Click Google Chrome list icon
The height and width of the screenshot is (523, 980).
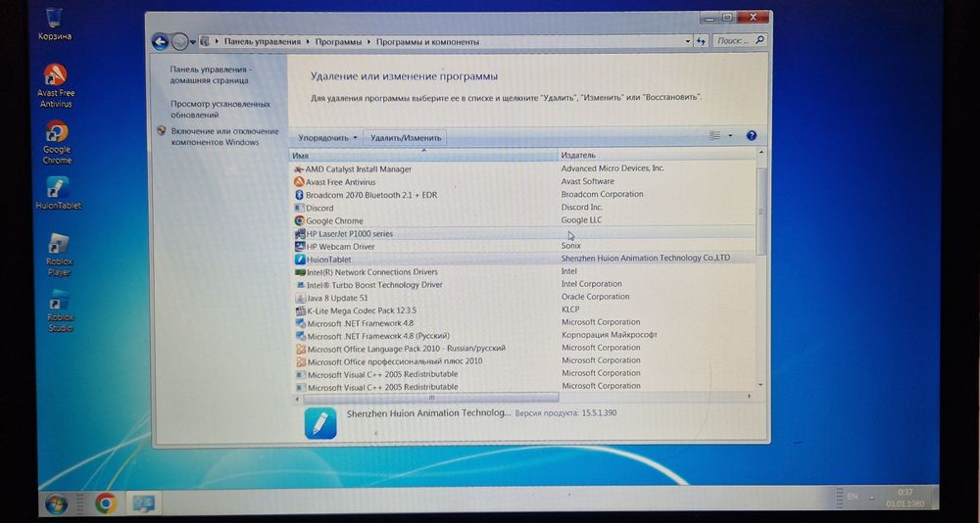[299, 220]
